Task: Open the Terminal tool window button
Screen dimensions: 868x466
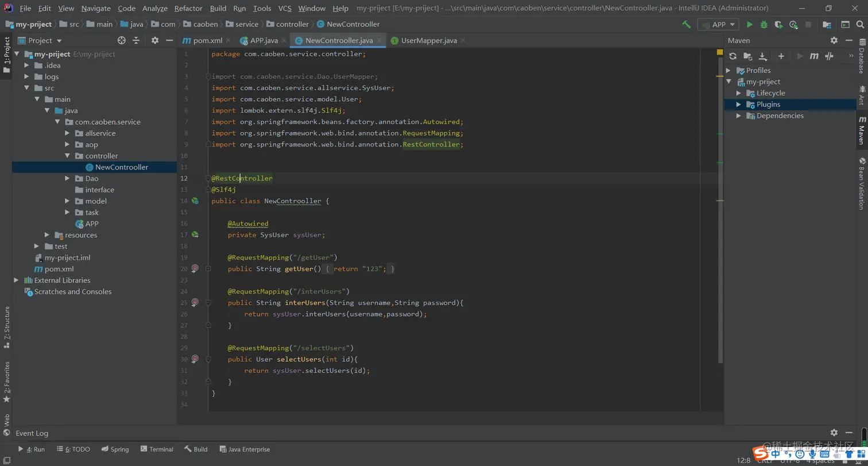Action: tap(156, 449)
